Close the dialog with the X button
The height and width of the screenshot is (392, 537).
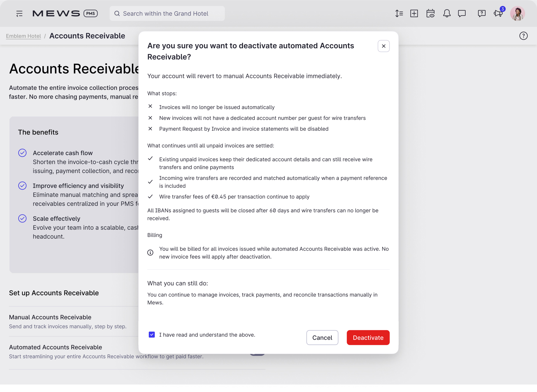tap(383, 46)
